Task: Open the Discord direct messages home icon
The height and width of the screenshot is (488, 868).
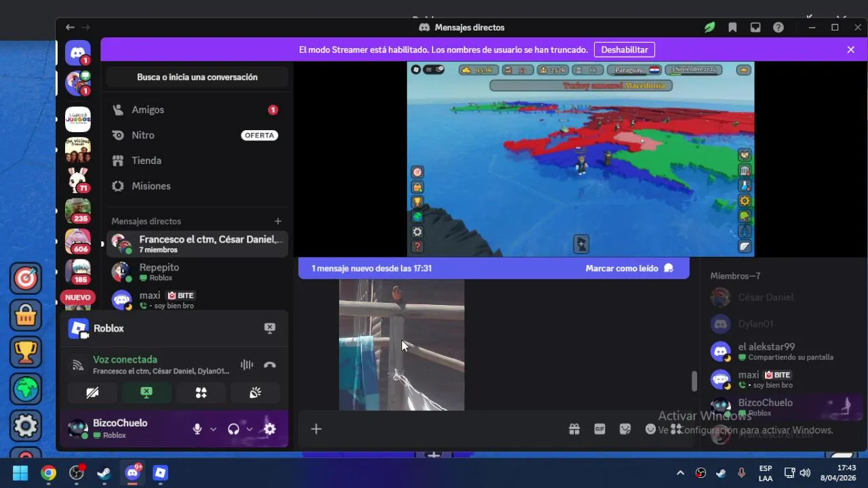Action: [x=78, y=52]
